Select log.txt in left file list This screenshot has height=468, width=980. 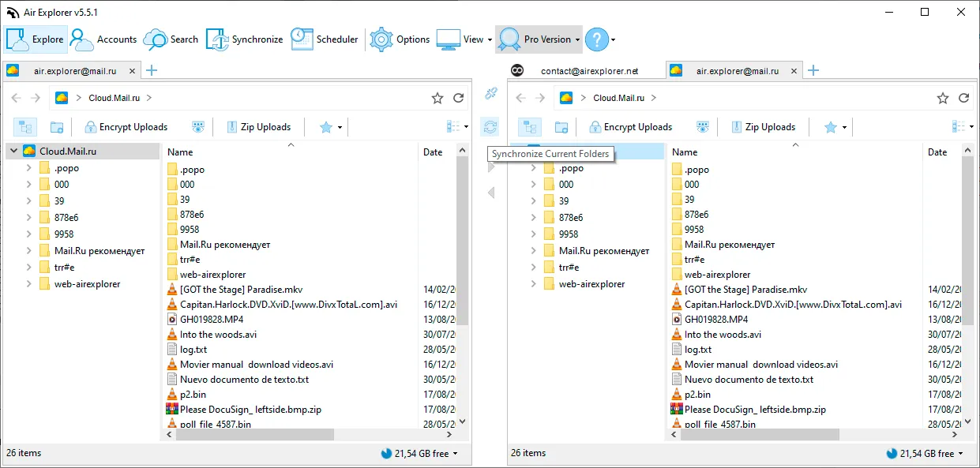193,350
